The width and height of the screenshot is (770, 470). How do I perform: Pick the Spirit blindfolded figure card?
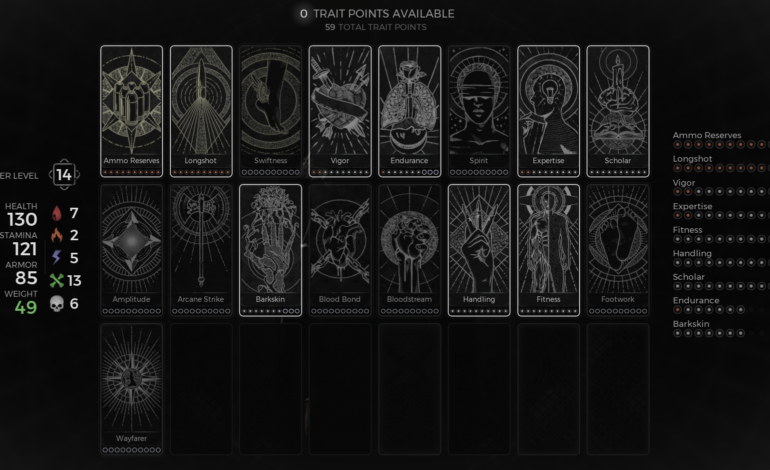click(x=479, y=111)
